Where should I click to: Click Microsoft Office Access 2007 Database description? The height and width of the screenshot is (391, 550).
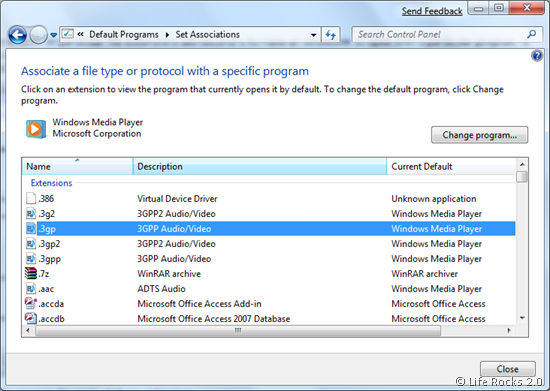tap(214, 319)
